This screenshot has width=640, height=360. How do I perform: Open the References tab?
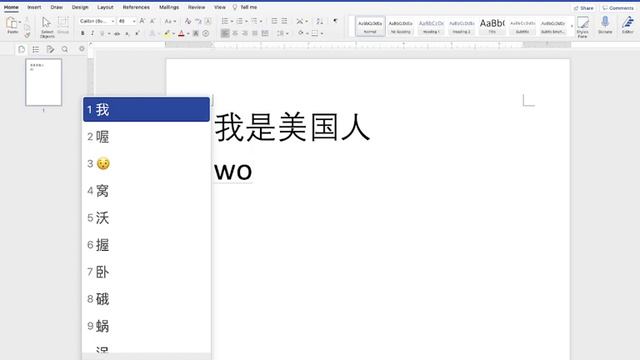[x=136, y=7]
